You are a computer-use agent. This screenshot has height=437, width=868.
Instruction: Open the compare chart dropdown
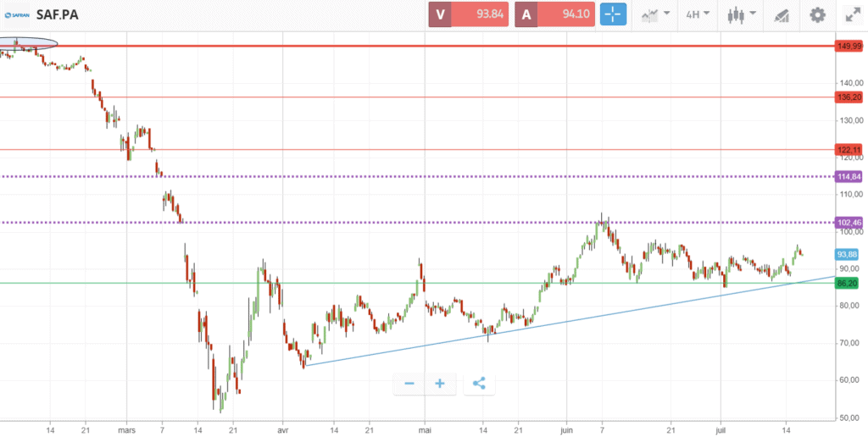click(656, 15)
